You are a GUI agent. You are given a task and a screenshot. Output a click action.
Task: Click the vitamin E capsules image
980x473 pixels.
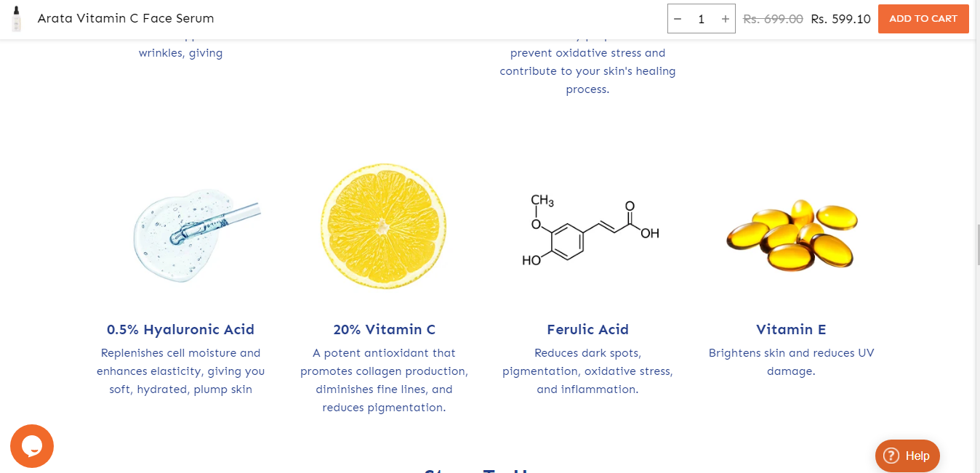click(792, 234)
